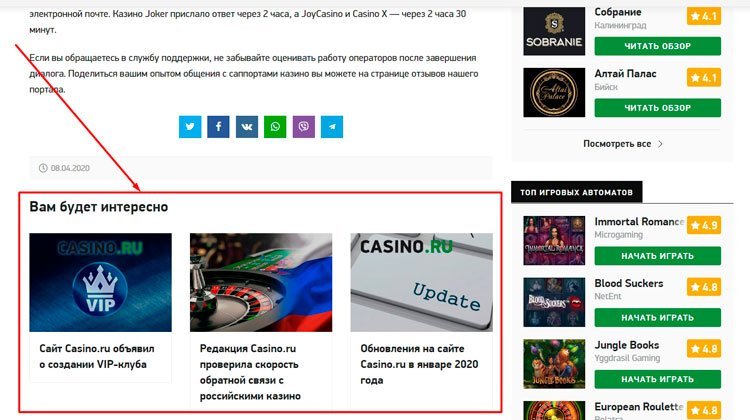Share via the Telegram icon

pos(332,127)
